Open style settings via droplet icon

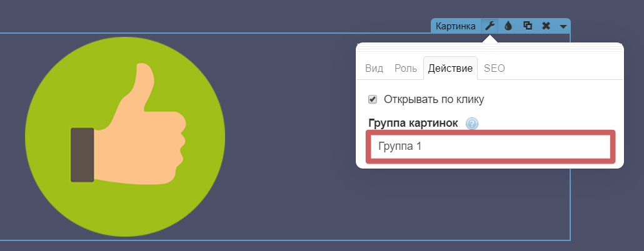pyautogui.click(x=508, y=26)
